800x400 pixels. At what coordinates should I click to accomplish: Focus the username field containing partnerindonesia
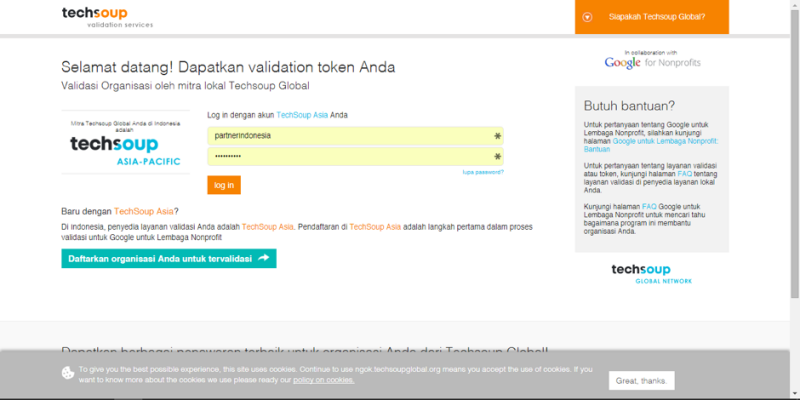click(x=355, y=136)
